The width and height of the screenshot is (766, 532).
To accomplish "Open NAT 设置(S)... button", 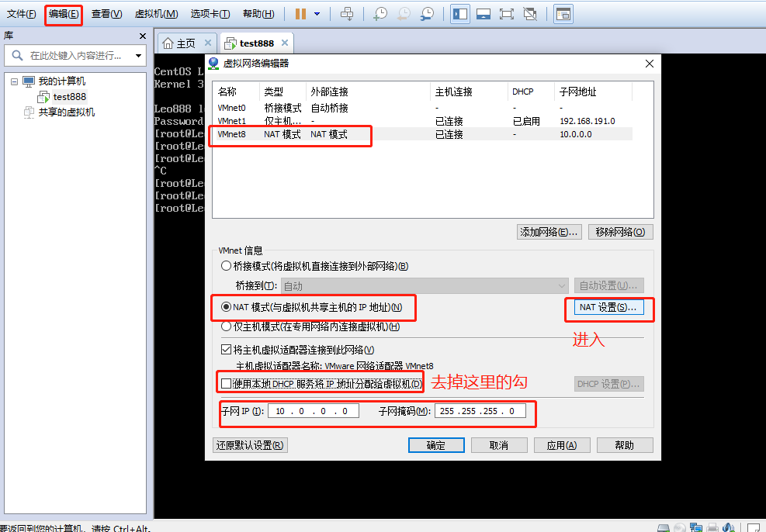I will point(608,307).
